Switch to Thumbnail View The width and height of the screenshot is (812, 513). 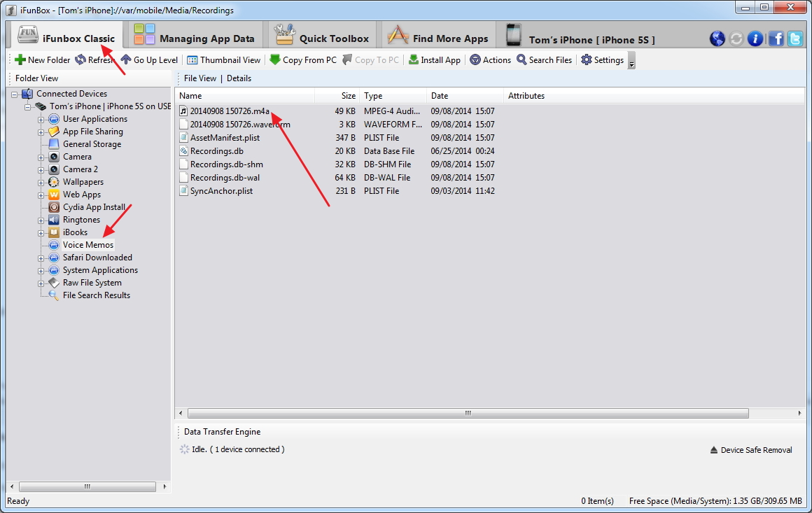pyautogui.click(x=192, y=60)
